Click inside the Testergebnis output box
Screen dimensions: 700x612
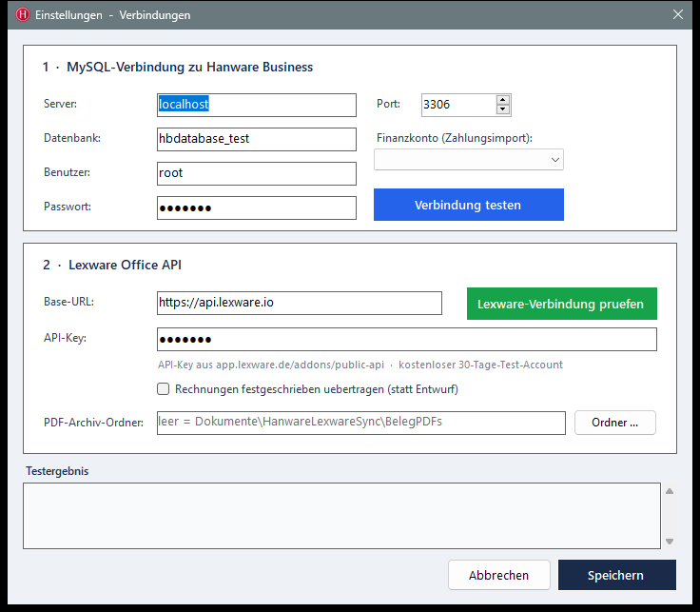pyautogui.click(x=341, y=516)
